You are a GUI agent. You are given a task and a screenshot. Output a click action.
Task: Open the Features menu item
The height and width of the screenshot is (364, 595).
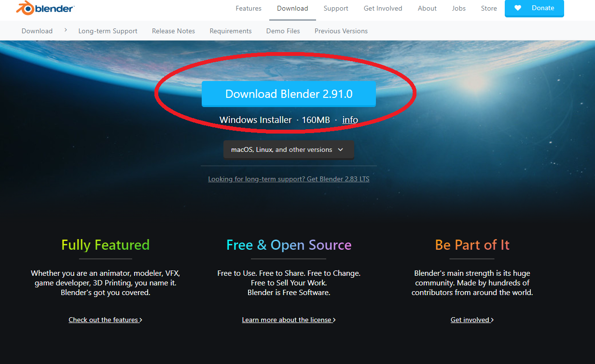(249, 9)
